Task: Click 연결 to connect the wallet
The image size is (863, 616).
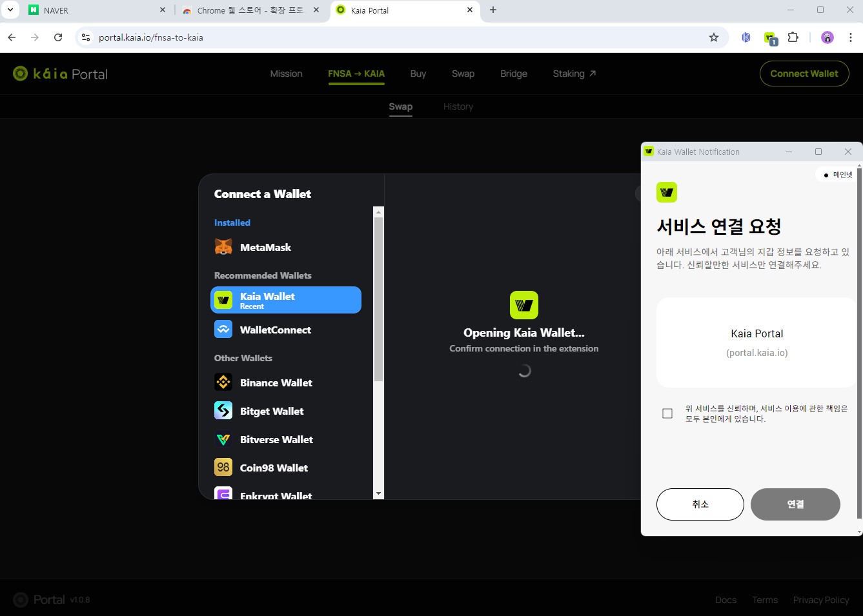Action: (x=795, y=504)
